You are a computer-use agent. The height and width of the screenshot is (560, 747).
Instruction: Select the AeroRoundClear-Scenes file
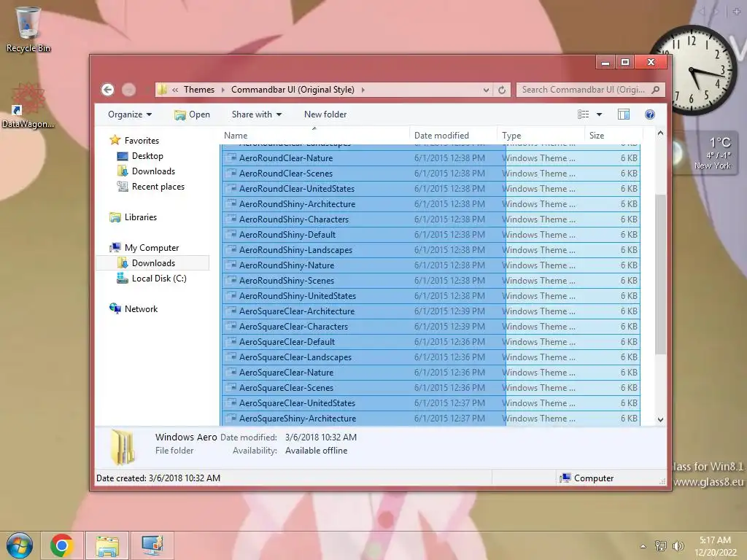tap(430, 174)
